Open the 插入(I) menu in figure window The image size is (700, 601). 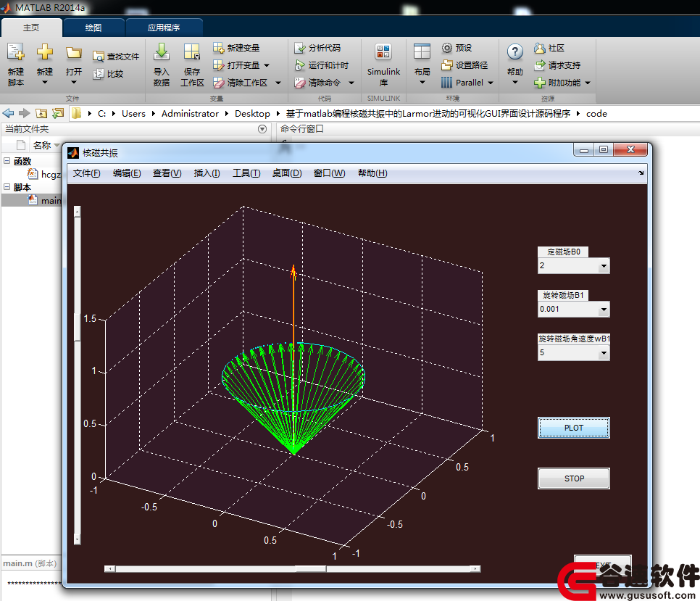pyautogui.click(x=207, y=173)
